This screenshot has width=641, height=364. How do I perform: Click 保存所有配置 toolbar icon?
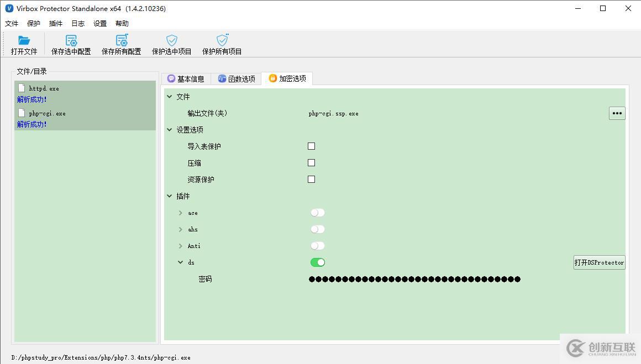[x=122, y=40]
